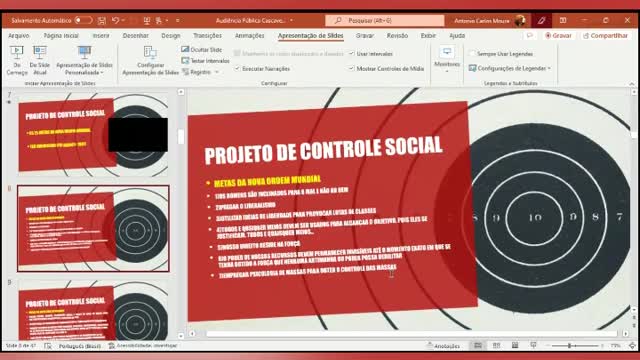Viewport: 640px width, 360px height.
Task: Click the slide panel scroll-up arrow
Action: (181, 92)
